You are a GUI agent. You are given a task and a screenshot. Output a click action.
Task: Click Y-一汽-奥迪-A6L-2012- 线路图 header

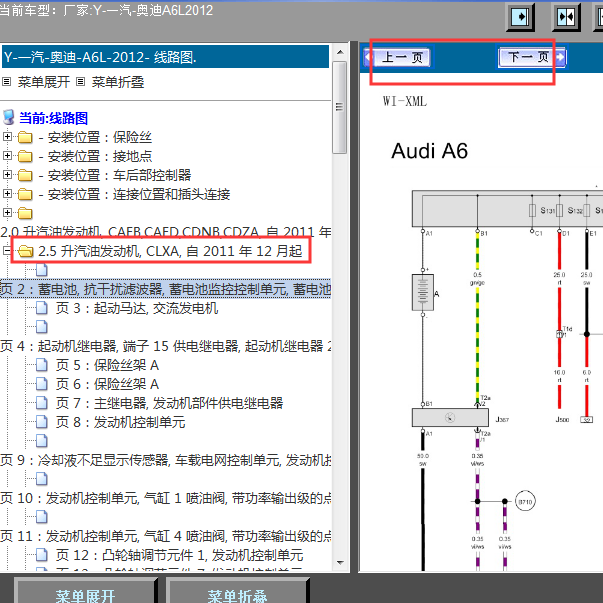(x=165, y=57)
